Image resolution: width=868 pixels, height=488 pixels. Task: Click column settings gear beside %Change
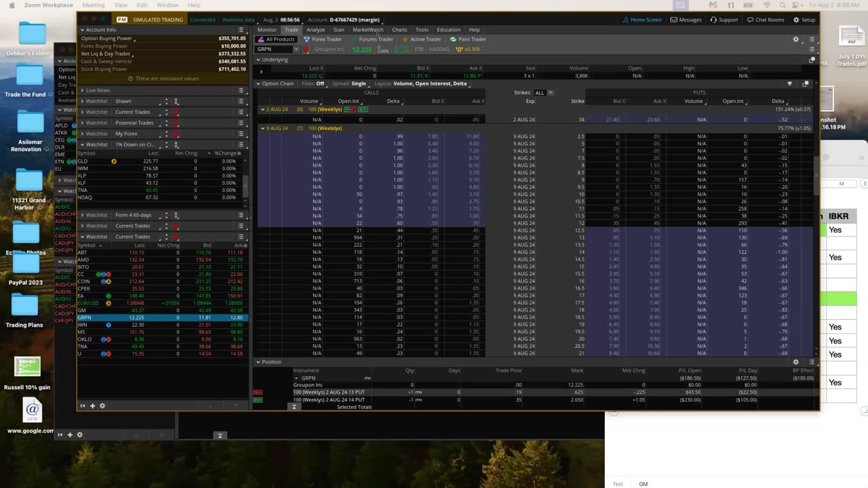239,153
